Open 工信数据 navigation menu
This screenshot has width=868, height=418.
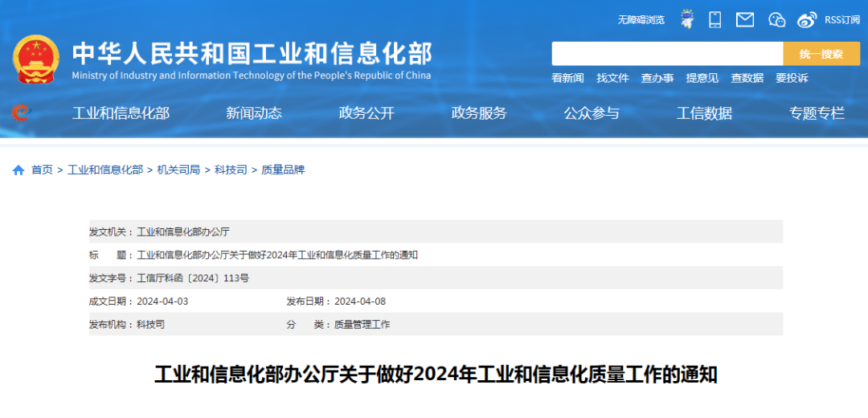[x=704, y=113]
